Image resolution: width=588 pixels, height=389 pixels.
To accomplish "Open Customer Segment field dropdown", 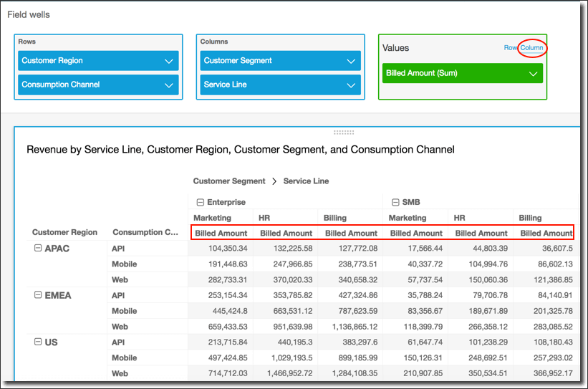I will (351, 61).
